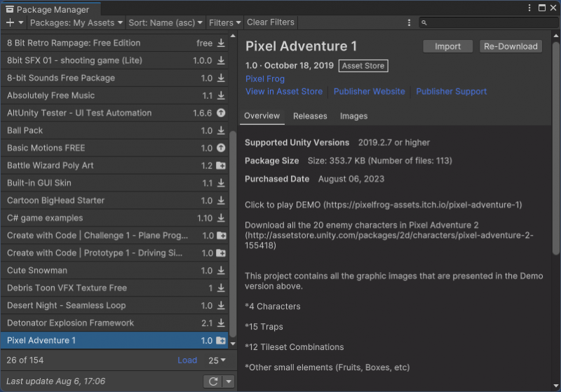This screenshot has width=561, height=392.
Task: Click the refresh package list icon
Action: pos(213,381)
